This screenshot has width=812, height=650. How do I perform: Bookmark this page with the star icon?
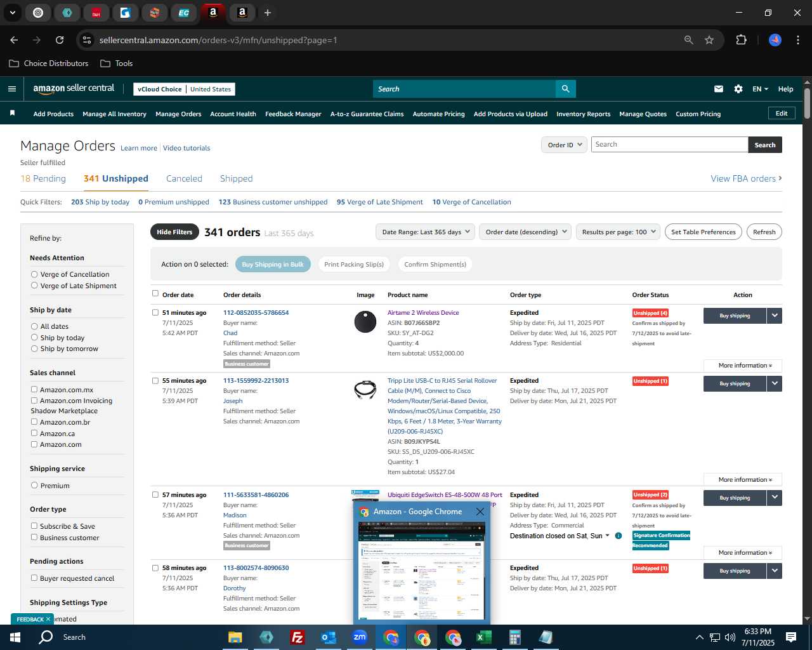pos(709,40)
